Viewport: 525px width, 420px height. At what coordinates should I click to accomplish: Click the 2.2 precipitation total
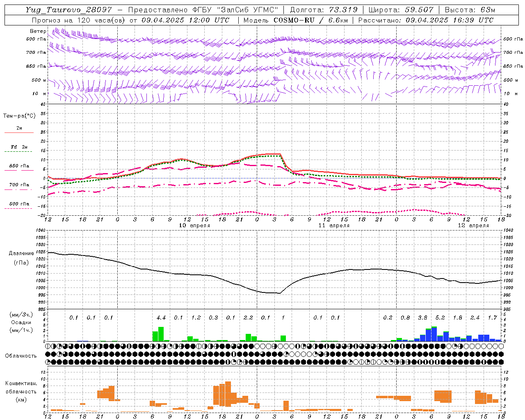click(248, 318)
